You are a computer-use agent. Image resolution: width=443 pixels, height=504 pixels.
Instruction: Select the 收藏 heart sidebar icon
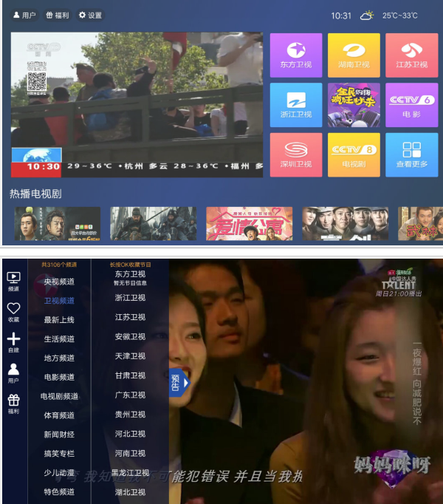(13, 312)
